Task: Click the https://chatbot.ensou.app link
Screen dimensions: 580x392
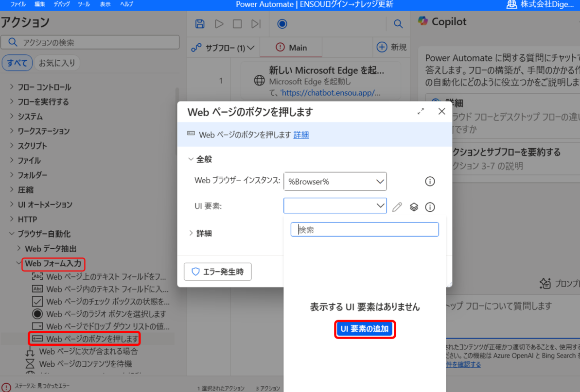Action: (x=330, y=93)
